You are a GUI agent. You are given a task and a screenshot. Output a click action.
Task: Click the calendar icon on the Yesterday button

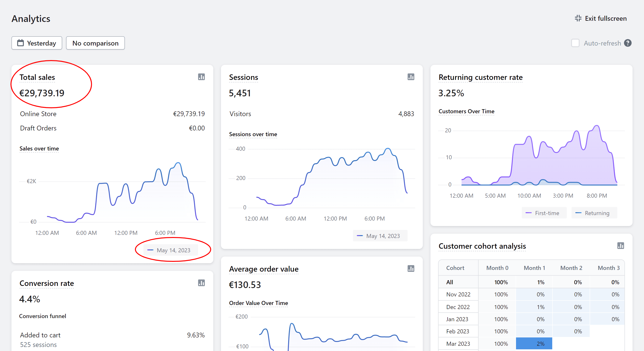pos(20,43)
